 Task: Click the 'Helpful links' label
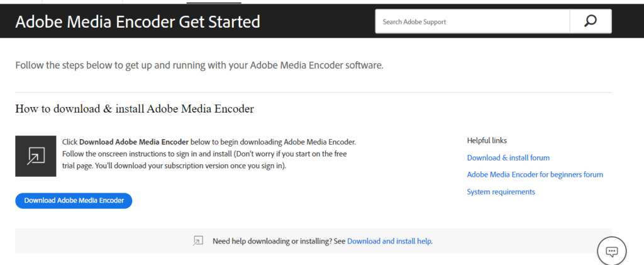coord(487,140)
